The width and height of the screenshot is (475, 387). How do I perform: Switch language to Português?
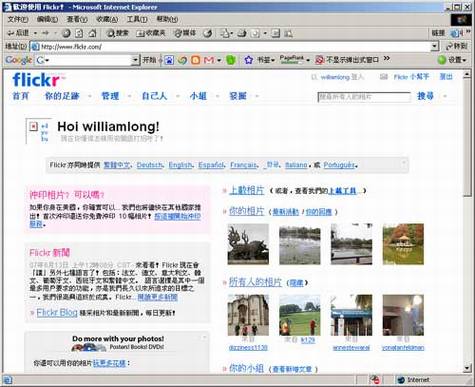tap(339, 165)
